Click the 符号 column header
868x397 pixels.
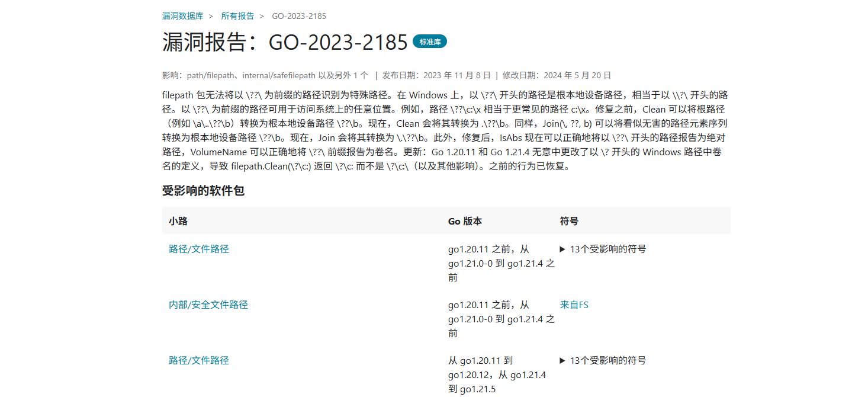569,221
